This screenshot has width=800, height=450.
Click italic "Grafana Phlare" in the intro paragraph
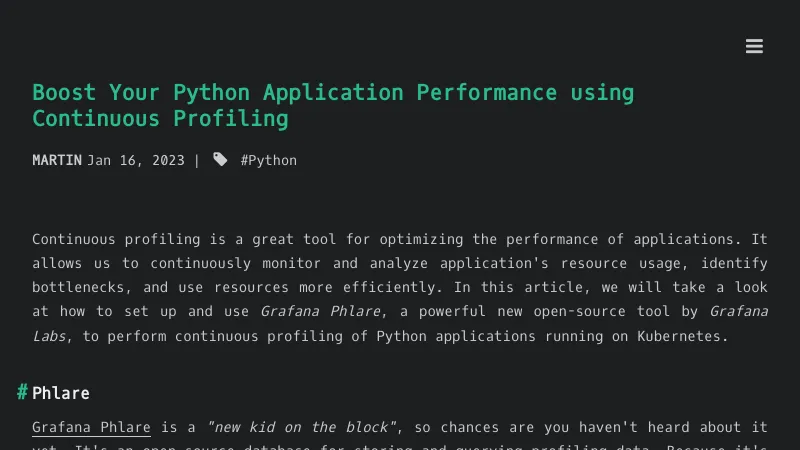pos(320,311)
